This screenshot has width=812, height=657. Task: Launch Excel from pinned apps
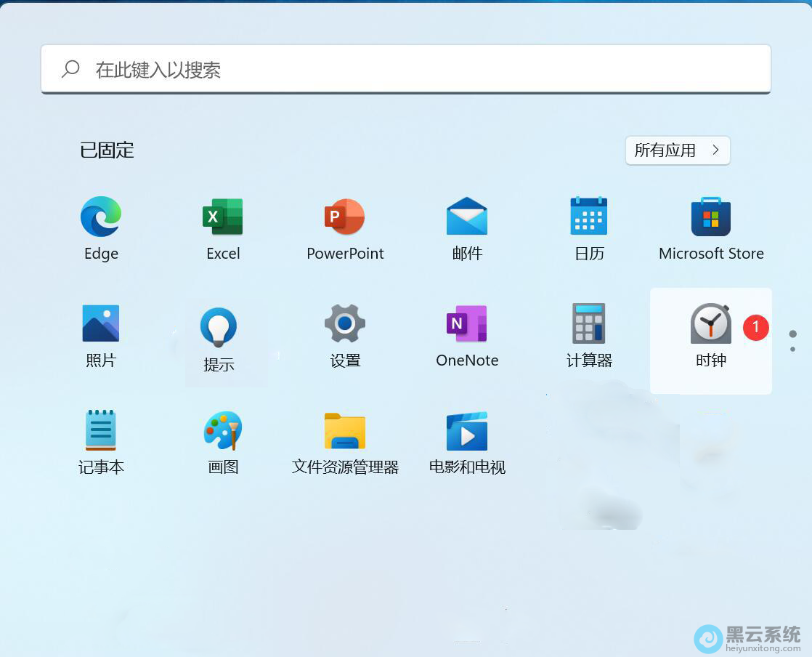tap(223, 217)
